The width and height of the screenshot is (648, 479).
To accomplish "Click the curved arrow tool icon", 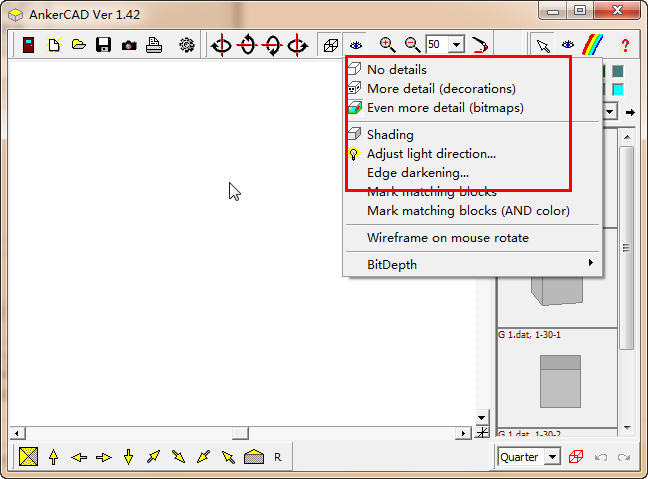I will 480,45.
